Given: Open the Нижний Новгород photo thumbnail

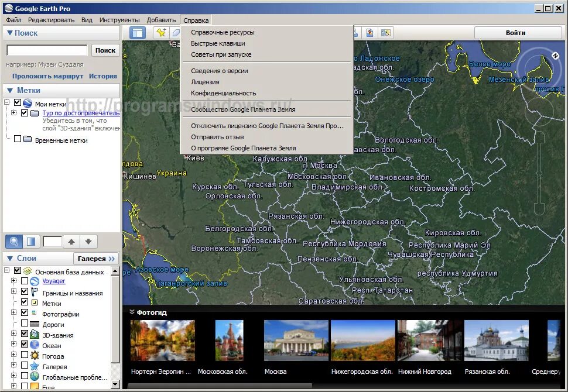Looking at the screenshot, I should [430, 341].
